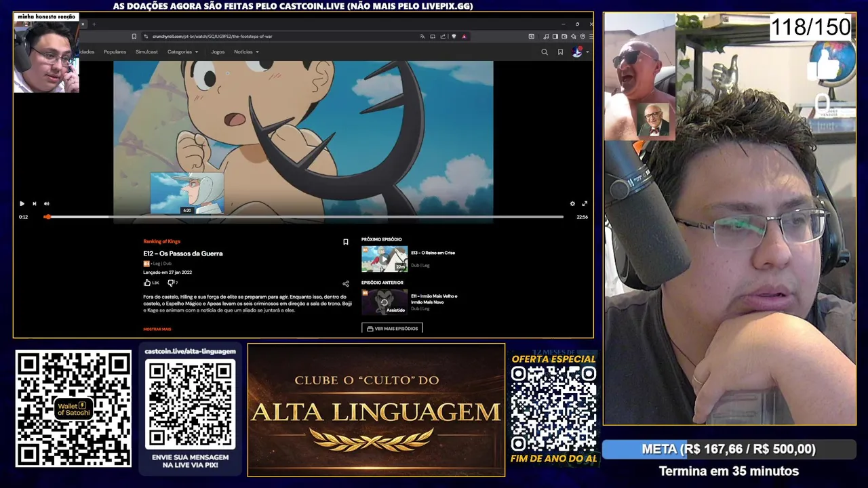868x488 pixels.
Task: Share the page link from address bar
Action: pyautogui.click(x=443, y=37)
